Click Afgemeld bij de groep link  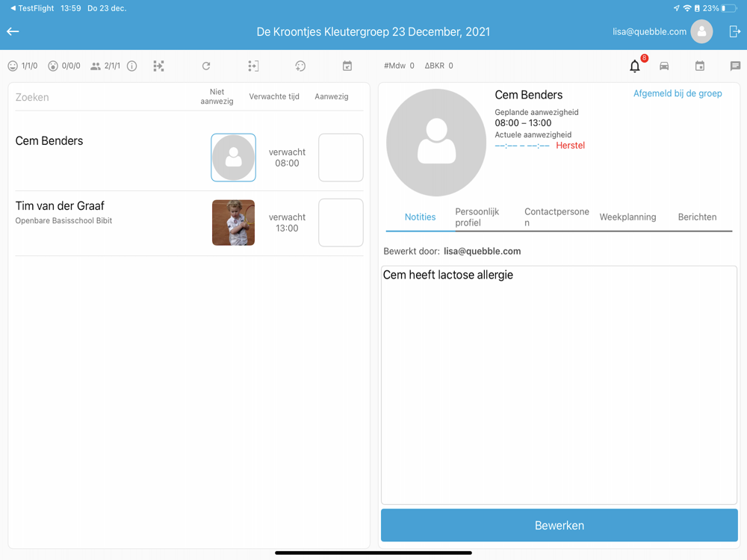(x=678, y=93)
